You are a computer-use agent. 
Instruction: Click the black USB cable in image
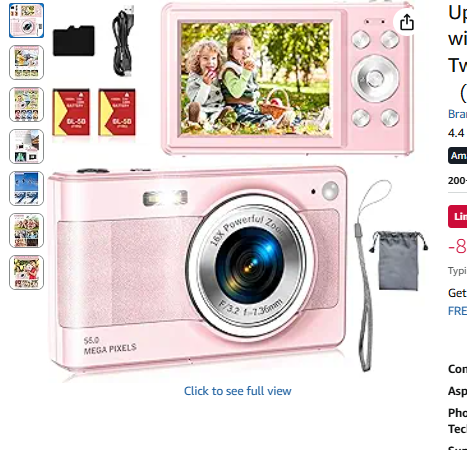(124, 41)
